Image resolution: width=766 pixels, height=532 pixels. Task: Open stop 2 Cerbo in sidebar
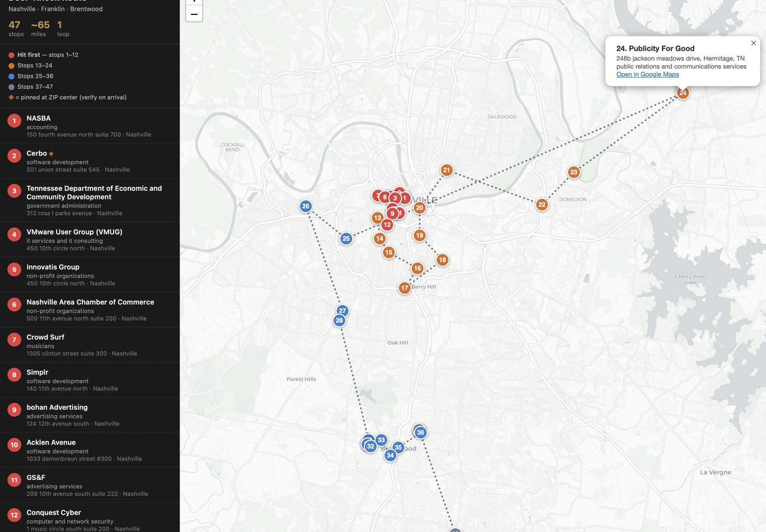pos(90,161)
